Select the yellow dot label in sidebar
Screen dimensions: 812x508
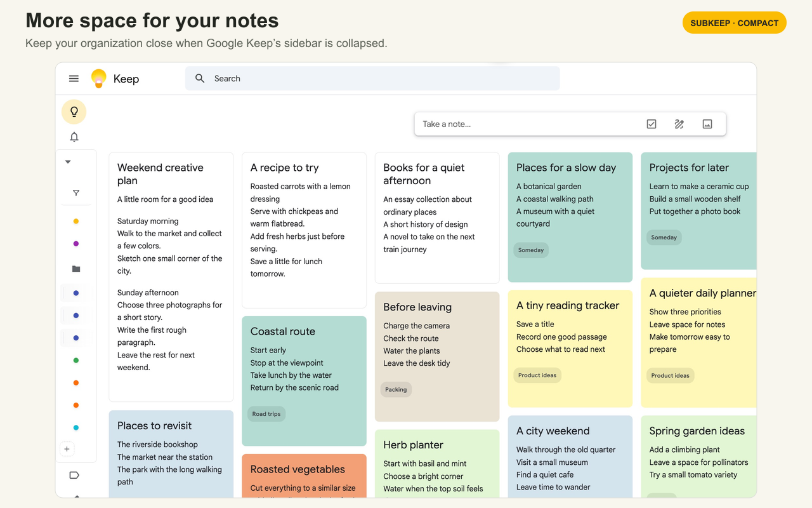76,222
